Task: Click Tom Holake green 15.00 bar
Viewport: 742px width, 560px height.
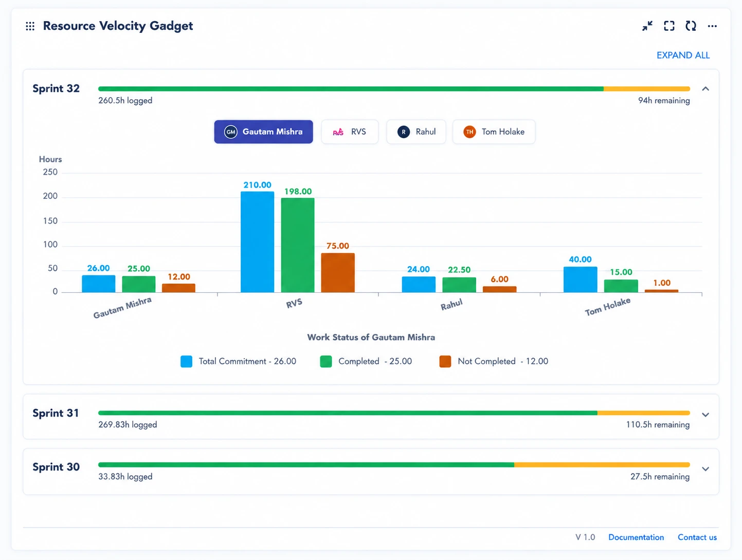Action: point(621,286)
